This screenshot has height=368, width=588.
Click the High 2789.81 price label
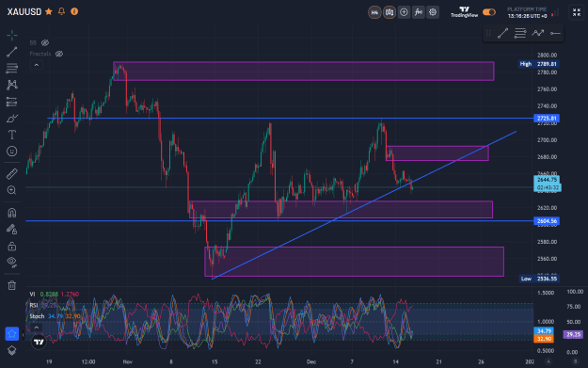[x=539, y=64]
